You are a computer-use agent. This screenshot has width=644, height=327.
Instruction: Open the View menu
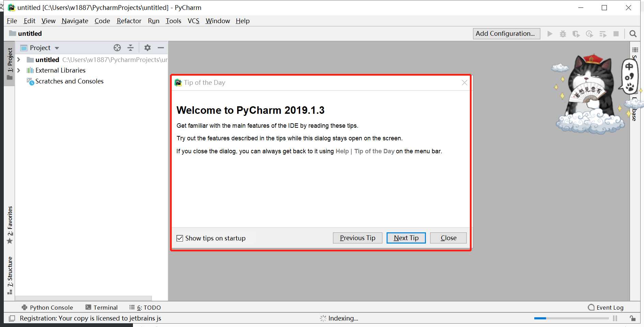48,21
